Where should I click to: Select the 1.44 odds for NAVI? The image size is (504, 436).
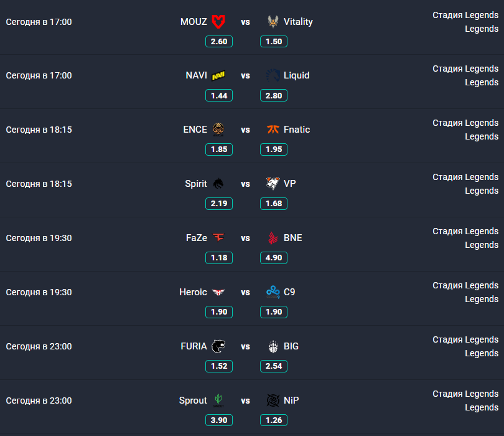coord(219,96)
